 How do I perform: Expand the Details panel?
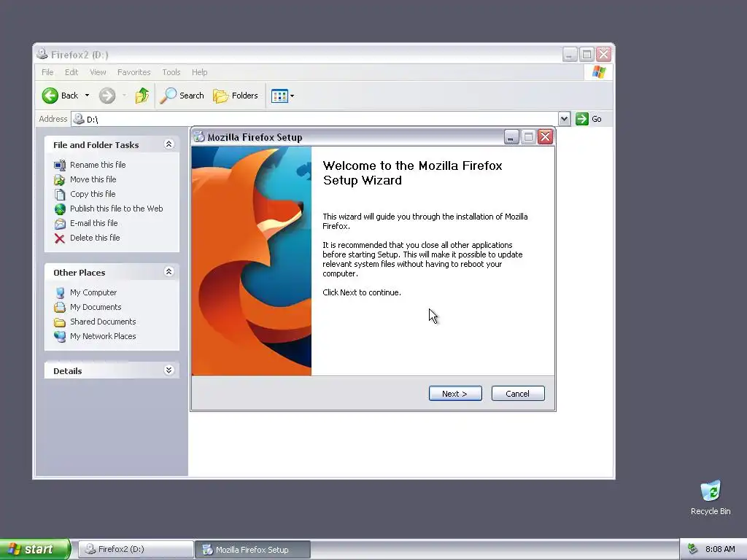click(x=169, y=370)
